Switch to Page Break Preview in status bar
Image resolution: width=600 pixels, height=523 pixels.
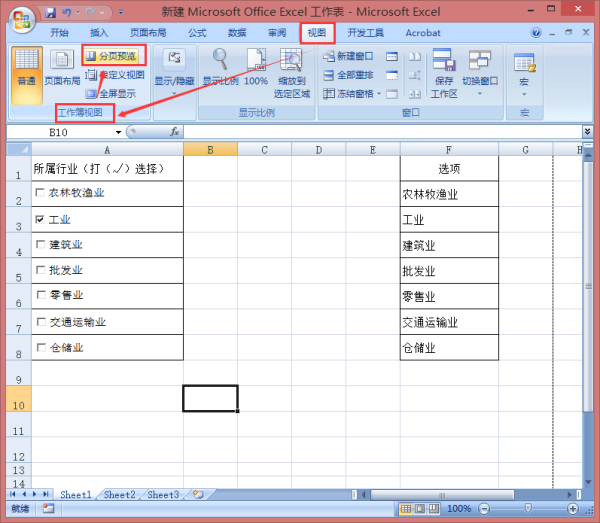[434, 508]
